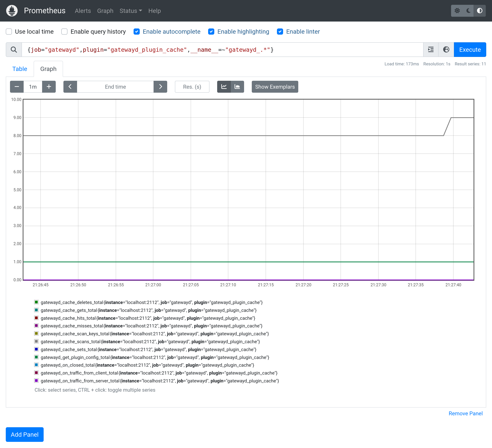This screenshot has height=448, width=492.
Task: Check the Use local time option
Action: coord(9,32)
